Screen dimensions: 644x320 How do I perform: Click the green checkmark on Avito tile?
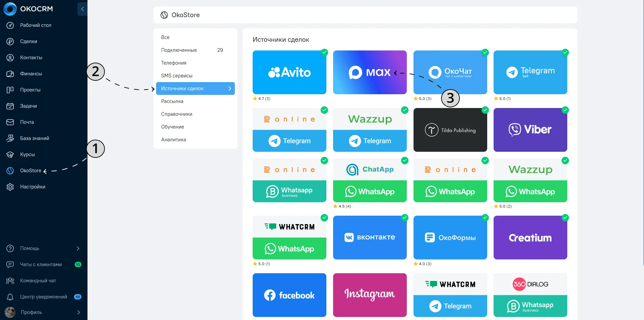(324, 52)
